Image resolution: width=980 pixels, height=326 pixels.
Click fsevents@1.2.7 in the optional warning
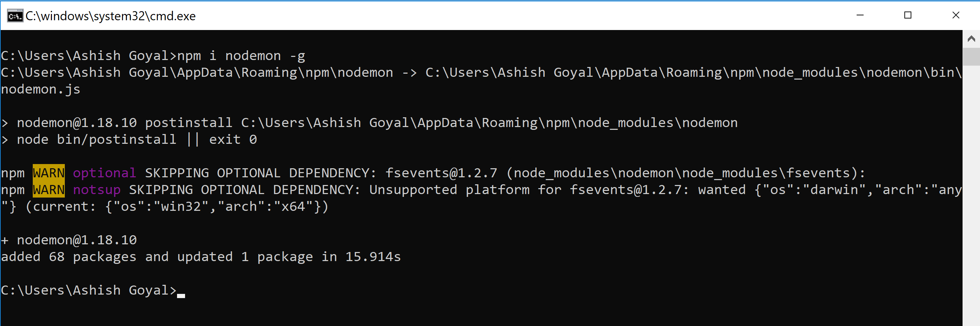[x=441, y=173]
